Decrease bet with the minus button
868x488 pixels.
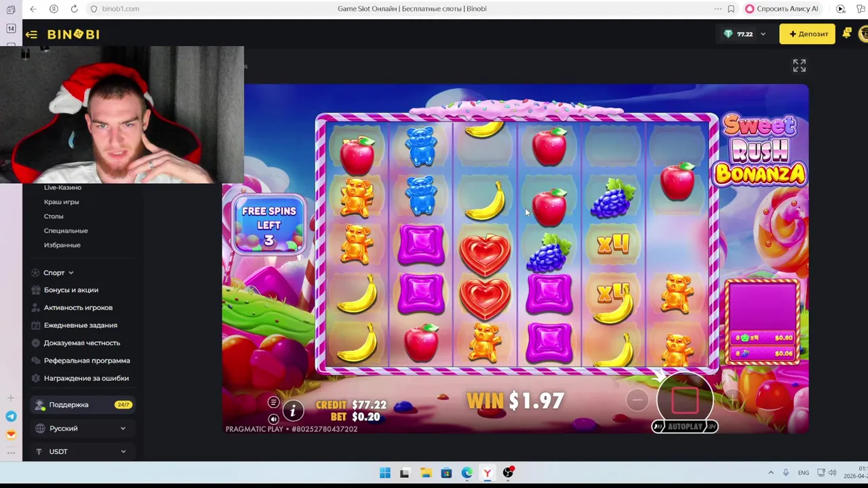[637, 401]
